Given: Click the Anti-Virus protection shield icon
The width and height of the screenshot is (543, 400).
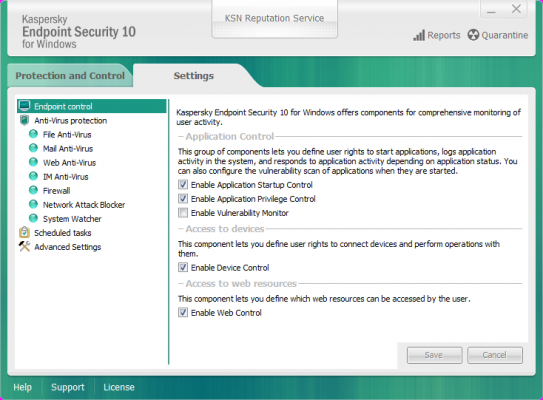Looking at the screenshot, I should pos(24,120).
